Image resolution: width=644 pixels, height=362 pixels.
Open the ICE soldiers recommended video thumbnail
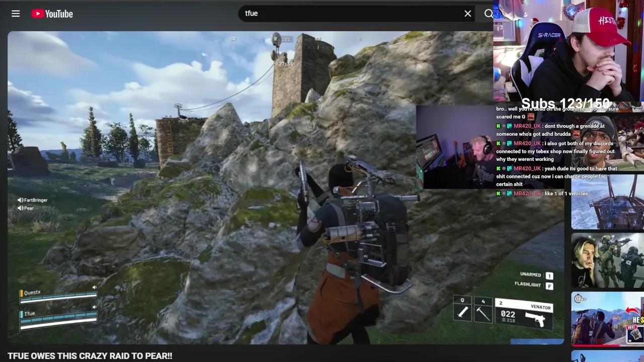click(607, 260)
